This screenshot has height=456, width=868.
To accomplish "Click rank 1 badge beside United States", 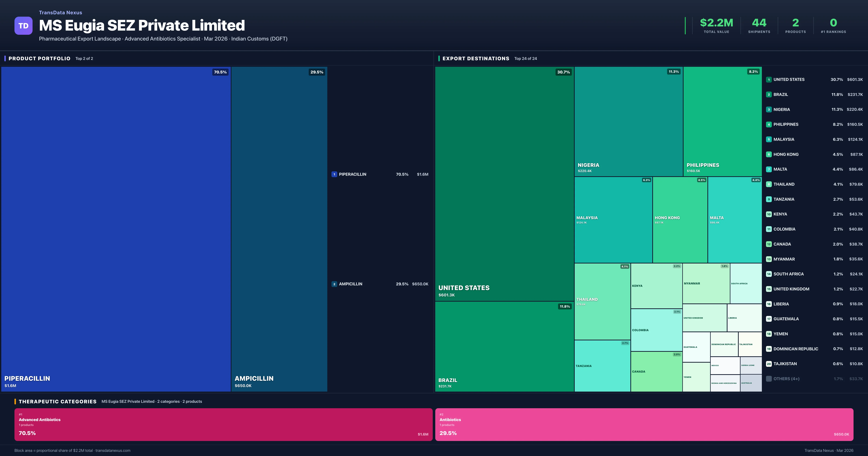I will [x=769, y=80].
